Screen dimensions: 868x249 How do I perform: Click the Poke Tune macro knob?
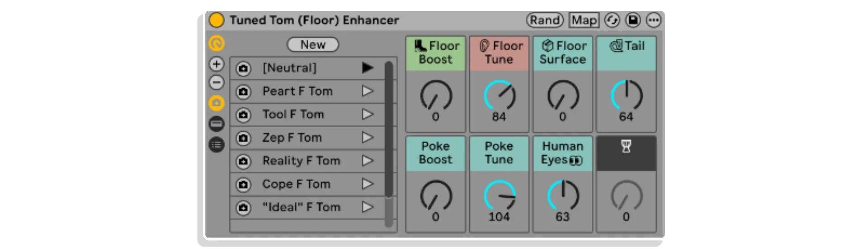pos(499,195)
